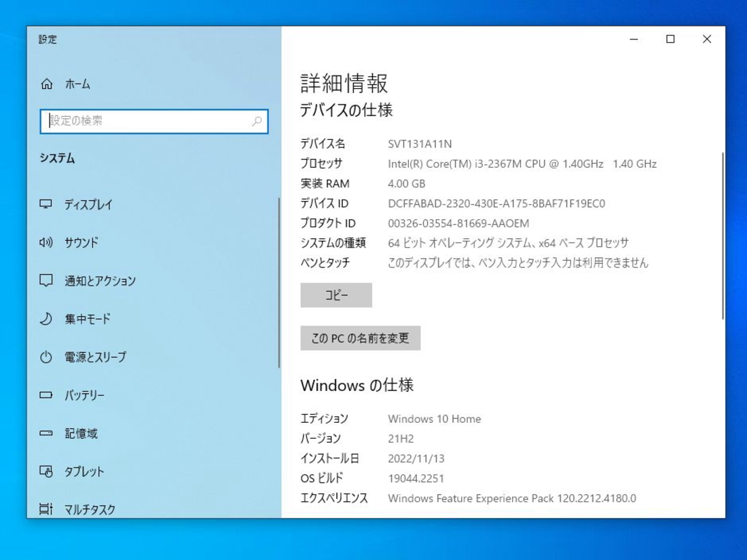747x560 pixels.
Task: Click the device ID DCFFABAD value
Action: tap(496, 204)
